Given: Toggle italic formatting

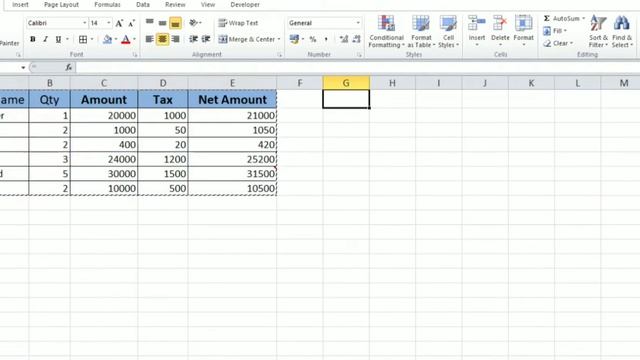Looking at the screenshot, I should 45,39.
